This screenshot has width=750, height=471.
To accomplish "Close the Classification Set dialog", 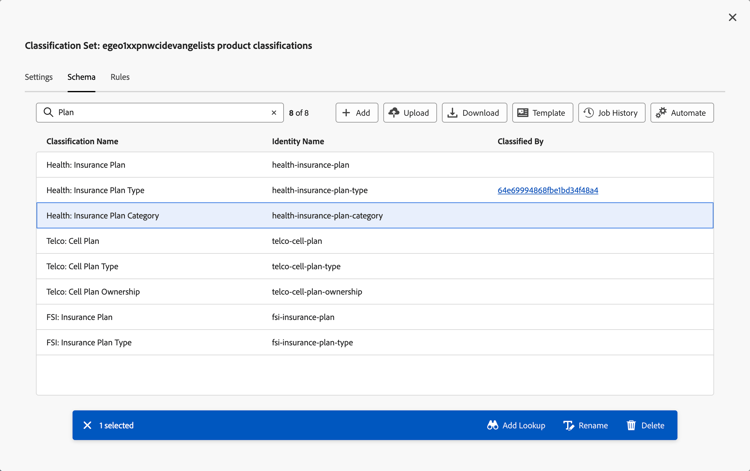I will tap(732, 17).
